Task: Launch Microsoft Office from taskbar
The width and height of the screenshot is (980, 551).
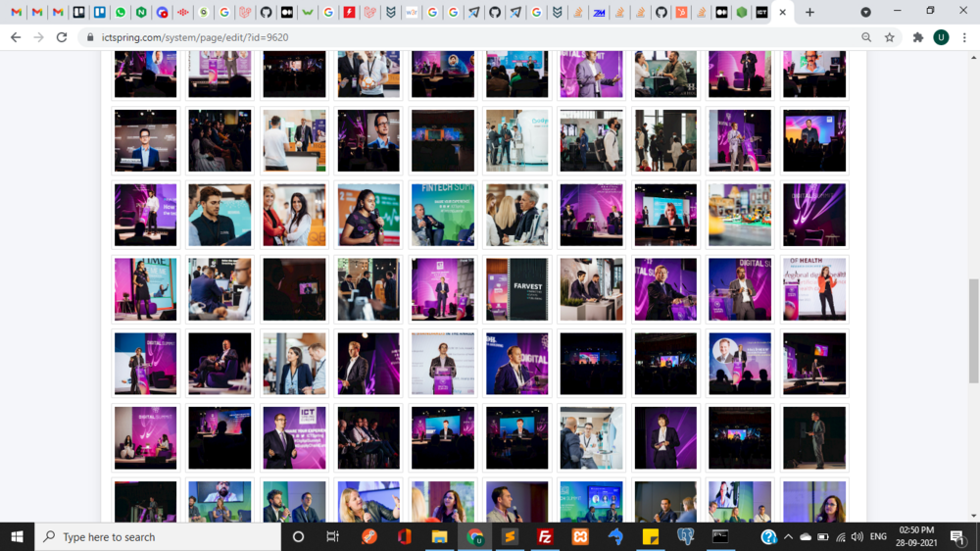Action: click(x=405, y=536)
